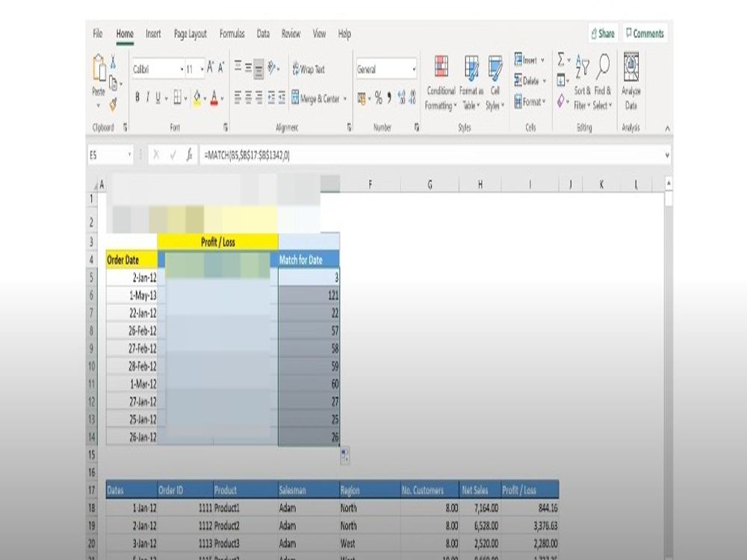Open Find & Select
This screenshot has height=560, width=747.
coord(603,82)
